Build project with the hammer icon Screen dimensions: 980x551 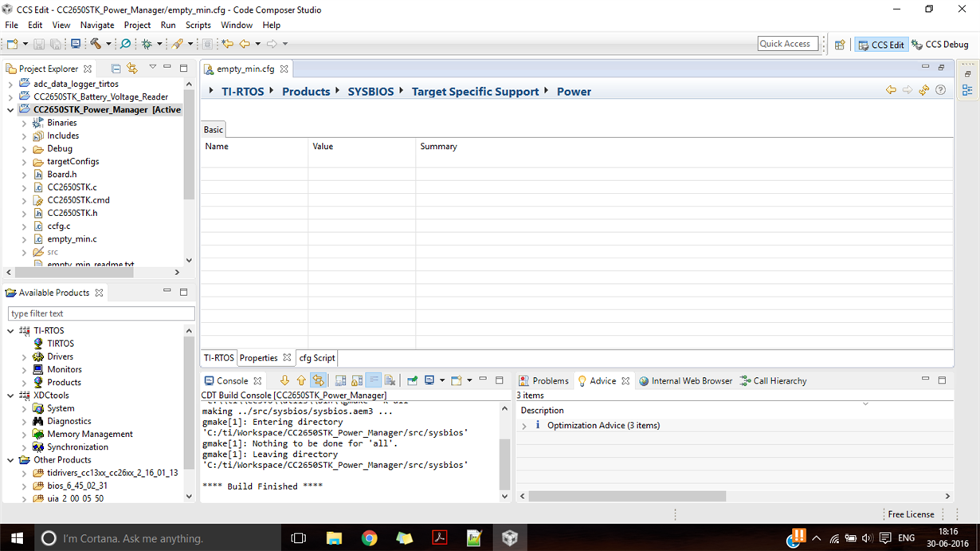[x=96, y=44]
